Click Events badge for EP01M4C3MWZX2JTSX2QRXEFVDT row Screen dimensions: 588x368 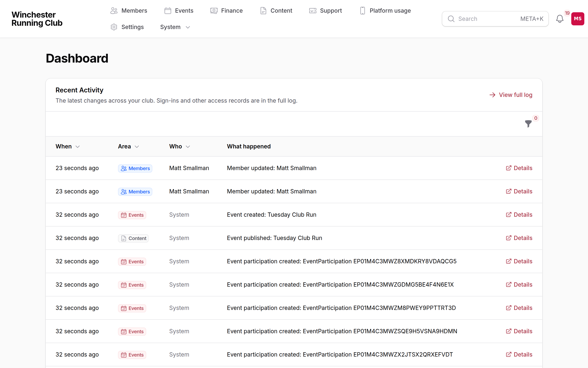(132, 355)
